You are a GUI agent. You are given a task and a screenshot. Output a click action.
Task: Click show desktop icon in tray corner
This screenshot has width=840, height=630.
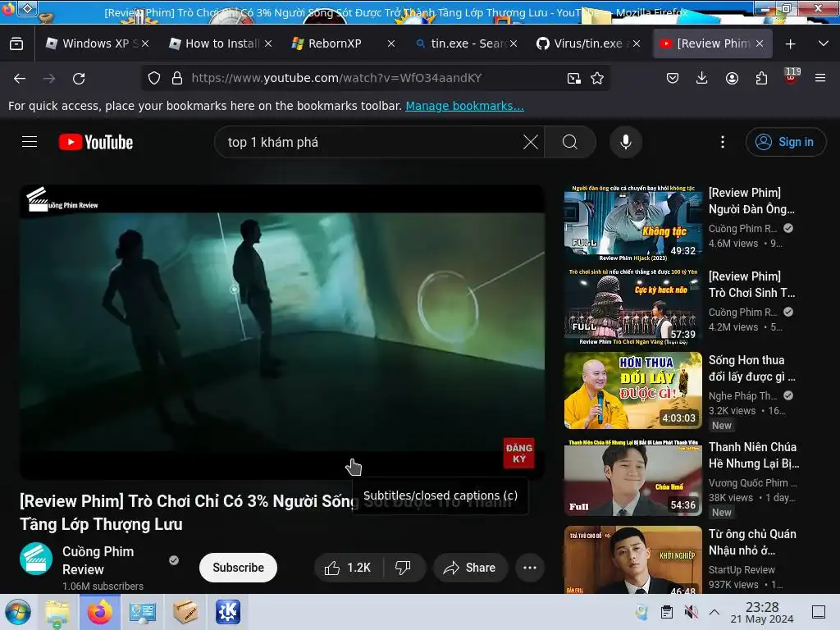tap(819, 612)
